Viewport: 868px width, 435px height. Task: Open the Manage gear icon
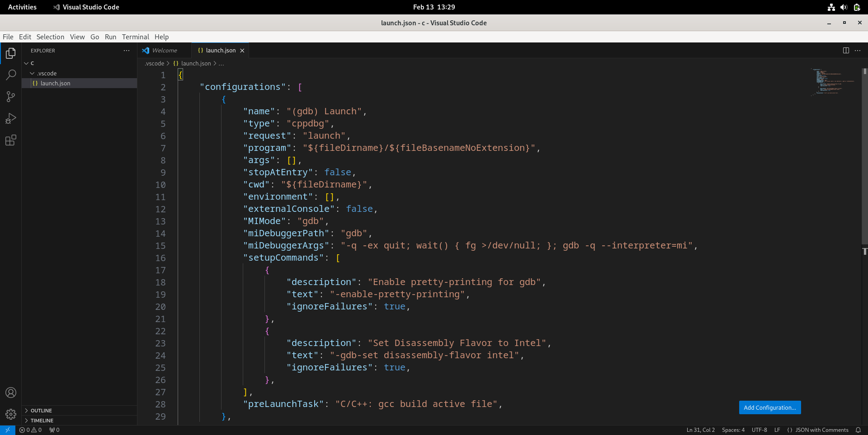11,414
